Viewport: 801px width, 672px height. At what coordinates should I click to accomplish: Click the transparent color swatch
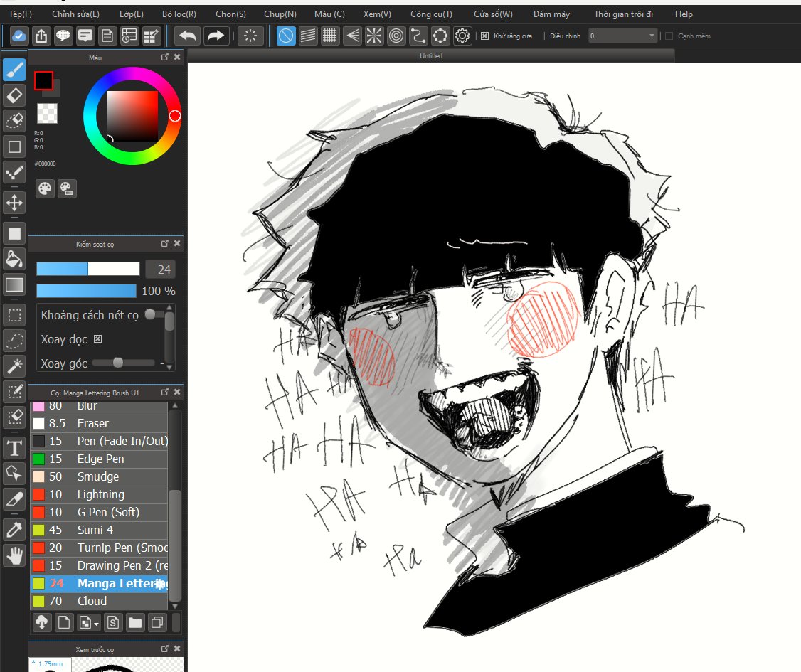(47, 113)
